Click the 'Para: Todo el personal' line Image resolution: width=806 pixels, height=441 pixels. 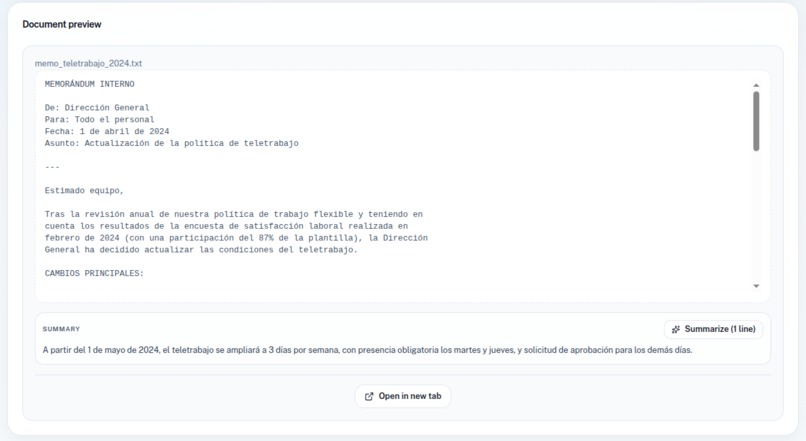point(99,119)
